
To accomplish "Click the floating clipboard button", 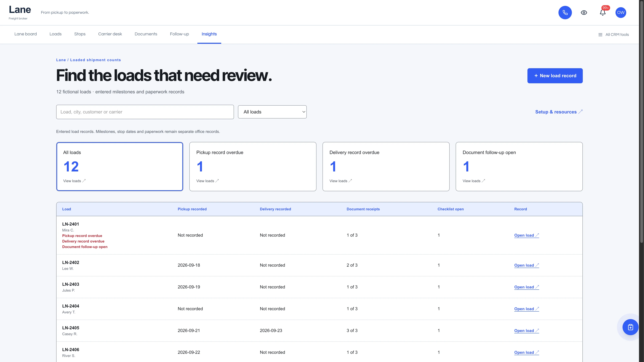I will 630,327.
